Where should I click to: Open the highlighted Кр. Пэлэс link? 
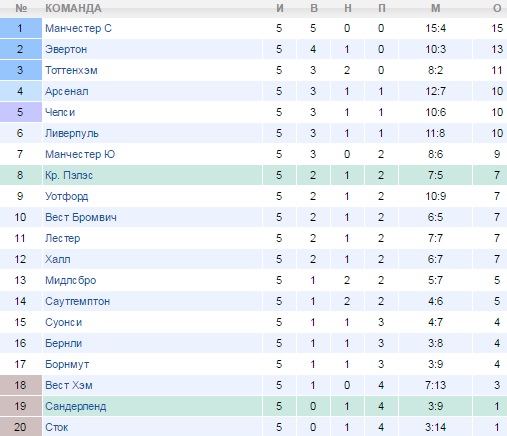pyautogui.click(x=69, y=175)
